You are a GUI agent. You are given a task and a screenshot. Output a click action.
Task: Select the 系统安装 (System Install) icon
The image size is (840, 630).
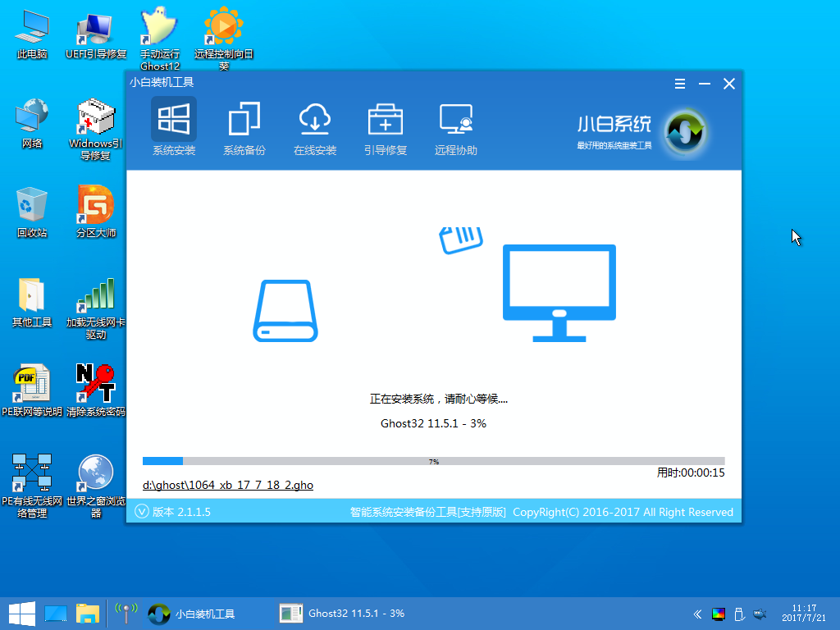coord(173,127)
